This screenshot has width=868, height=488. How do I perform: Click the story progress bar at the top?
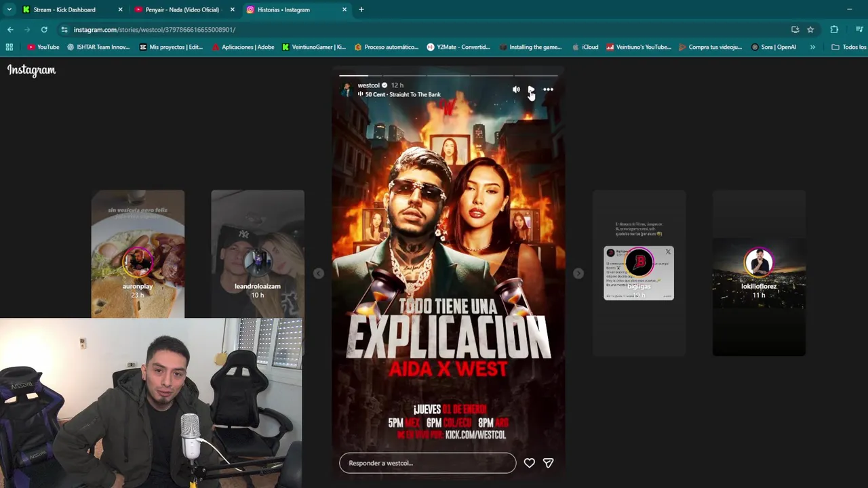tap(448, 75)
